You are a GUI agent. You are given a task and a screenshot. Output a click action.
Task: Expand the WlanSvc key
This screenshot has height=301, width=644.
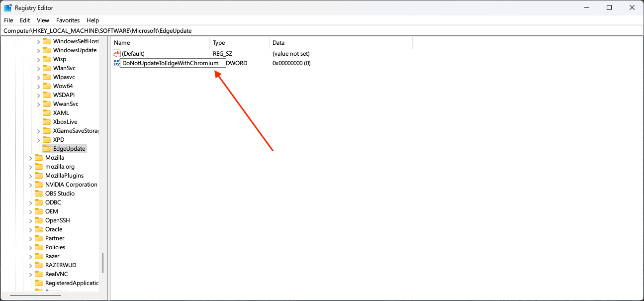[39, 68]
